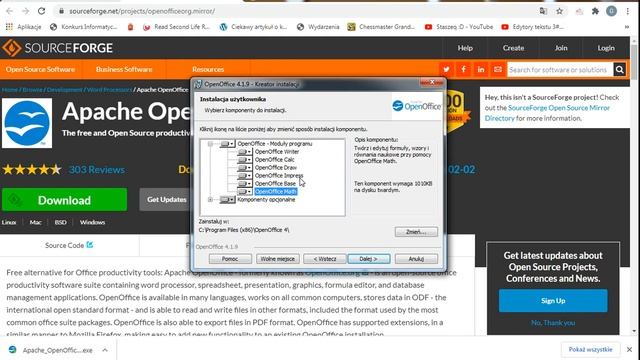Image resolution: width=640 pixels, height=360 pixels.
Task: Open Chrome three-dot menu
Action: click(x=627, y=11)
